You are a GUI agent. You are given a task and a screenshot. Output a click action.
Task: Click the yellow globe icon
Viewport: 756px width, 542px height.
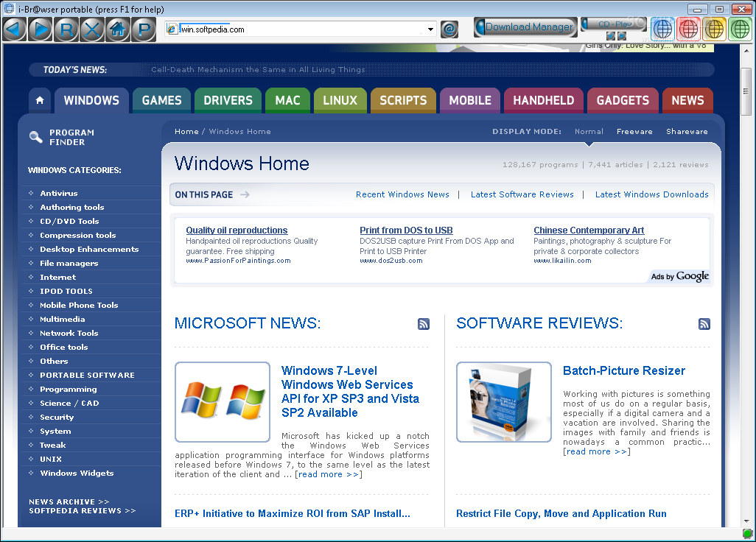714,29
